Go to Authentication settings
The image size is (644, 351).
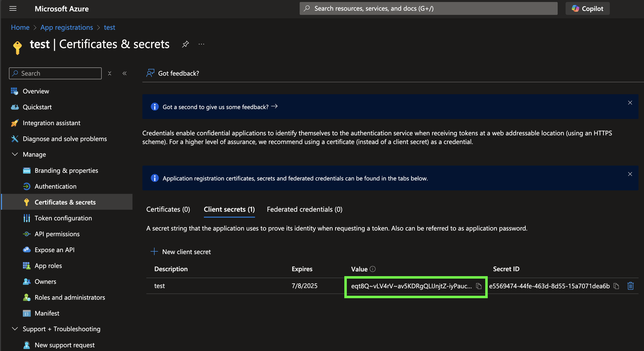56,186
